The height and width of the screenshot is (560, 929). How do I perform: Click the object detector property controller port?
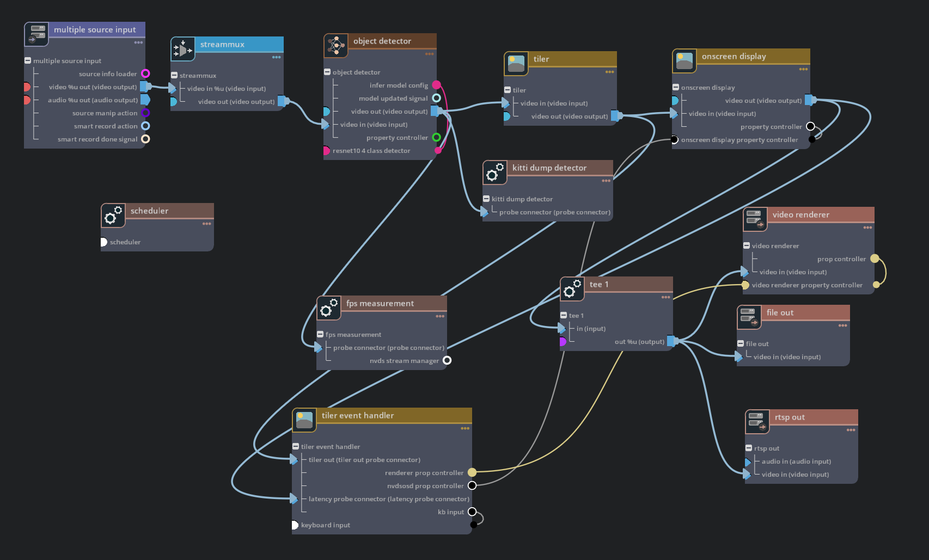(x=436, y=137)
